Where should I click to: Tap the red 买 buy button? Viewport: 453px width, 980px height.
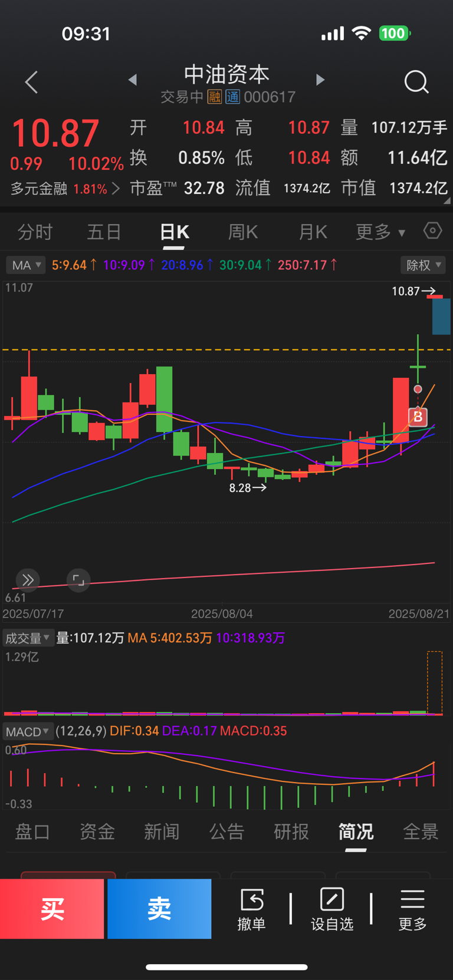click(x=52, y=909)
